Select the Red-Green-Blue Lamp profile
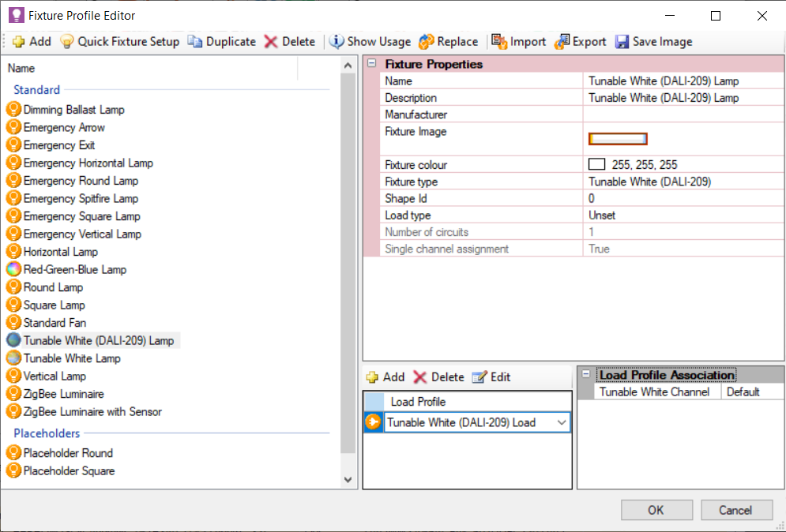 tap(75, 269)
